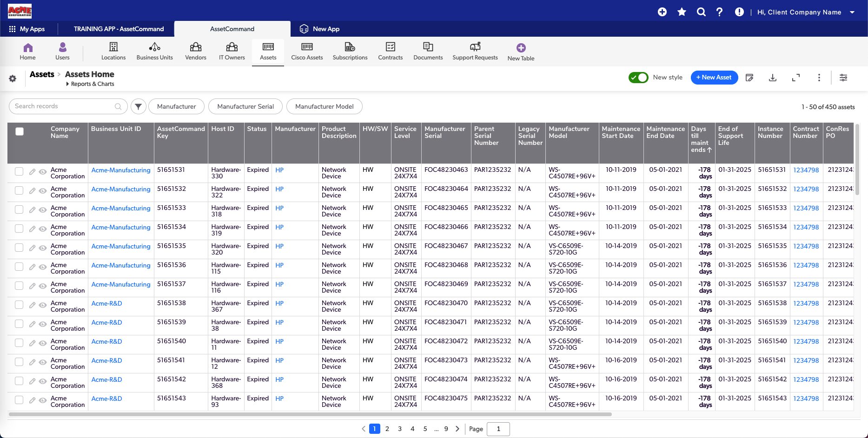Image resolution: width=868 pixels, height=438 pixels.
Task: Open the alerts exclamation icon
Action: coord(739,12)
